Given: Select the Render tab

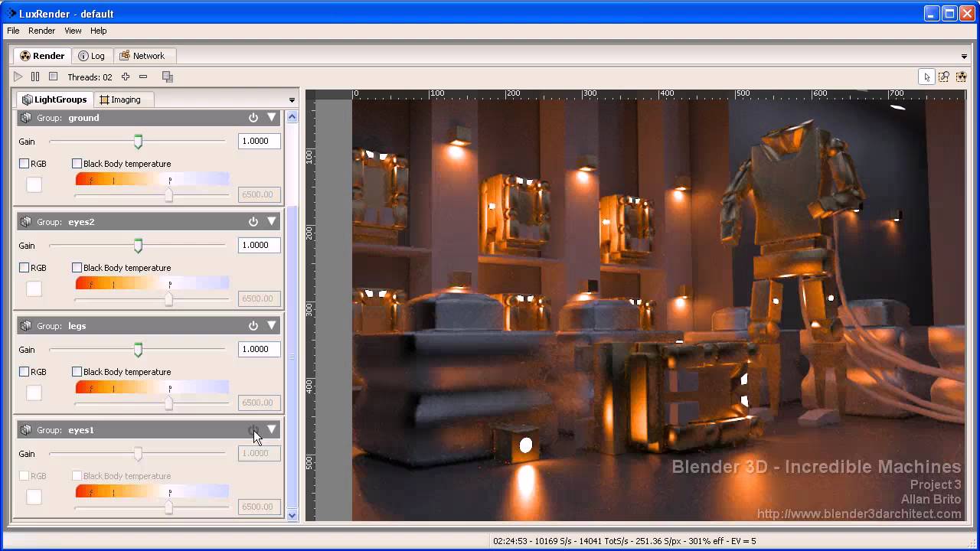Looking at the screenshot, I should (x=43, y=56).
